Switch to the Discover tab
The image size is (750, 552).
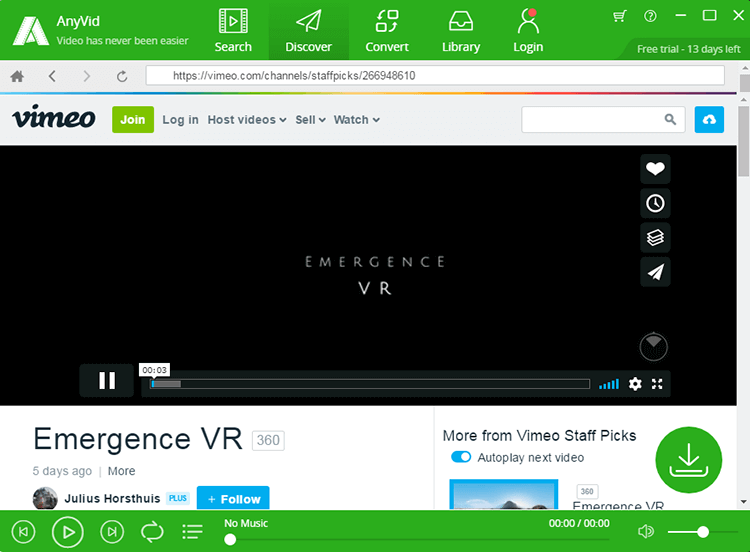click(309, 30)
